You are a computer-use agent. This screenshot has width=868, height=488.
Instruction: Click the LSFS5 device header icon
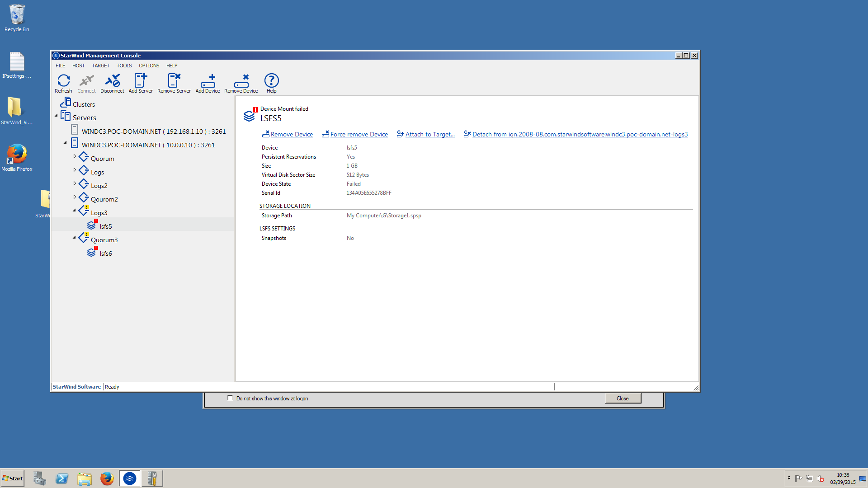[250, 115]
